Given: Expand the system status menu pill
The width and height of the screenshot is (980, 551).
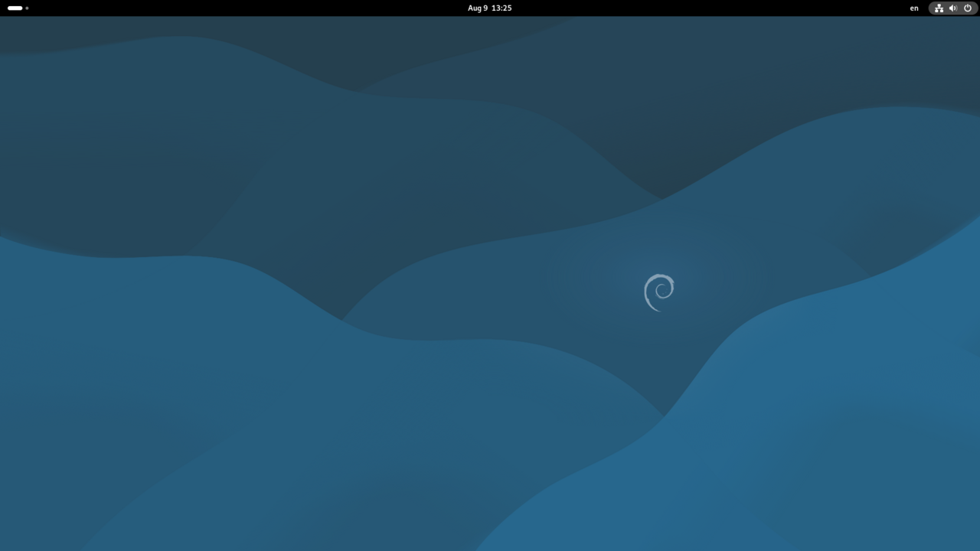Looking at the screenshot, I should point(953,8).
